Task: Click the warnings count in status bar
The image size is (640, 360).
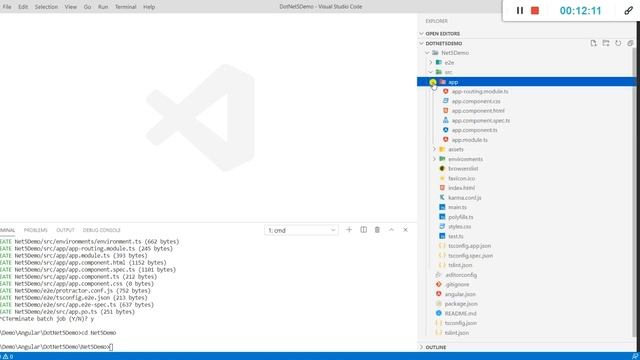Action: (x=8, y=356)
